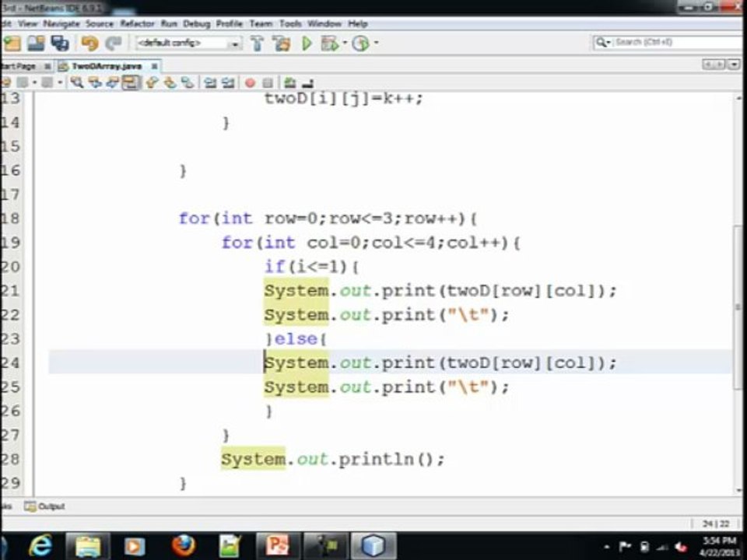The image size is (747, 560).
Task: Open the View menu
Action: (27, 23)
